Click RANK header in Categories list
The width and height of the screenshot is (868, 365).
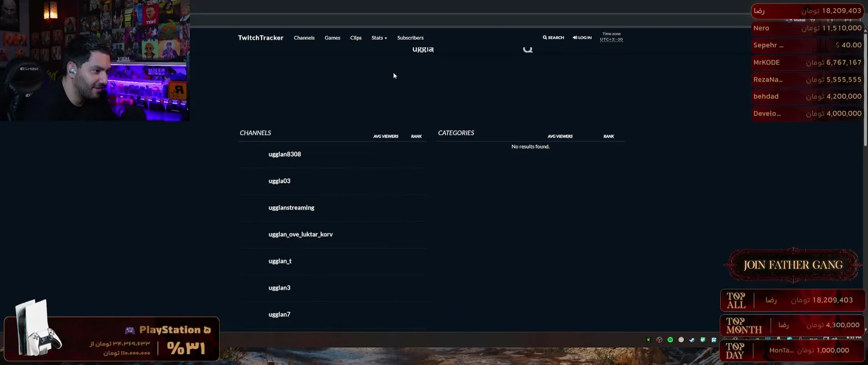[609, 136]
